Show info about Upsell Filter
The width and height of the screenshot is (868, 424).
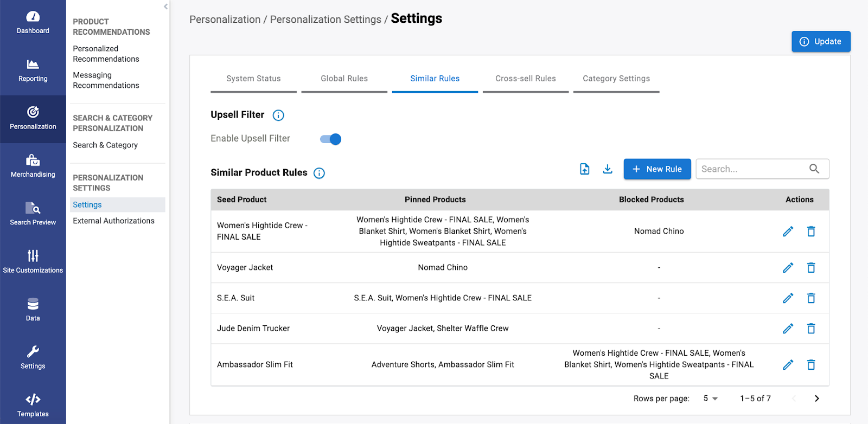tap(278, 115)
